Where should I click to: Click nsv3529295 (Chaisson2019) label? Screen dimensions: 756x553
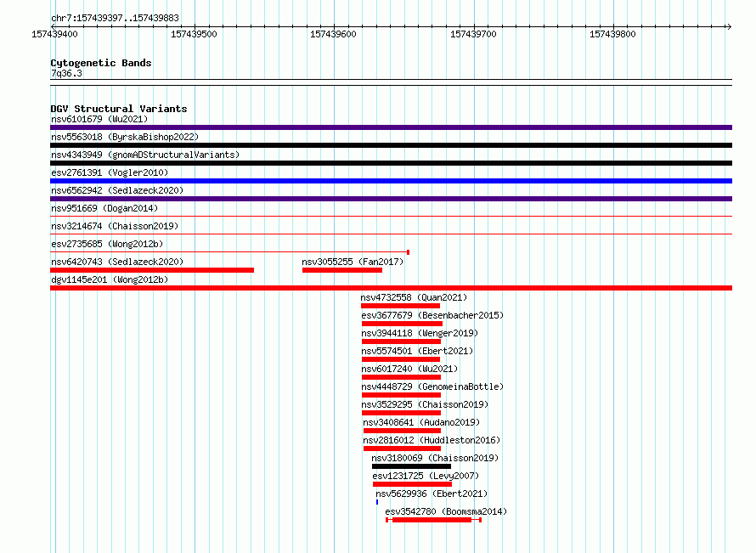pyautogui.click(x=425, y=404)
